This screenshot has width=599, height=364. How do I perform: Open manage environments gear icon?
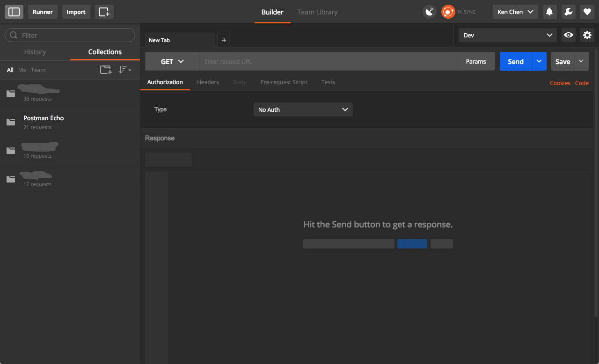coord(587,35)
